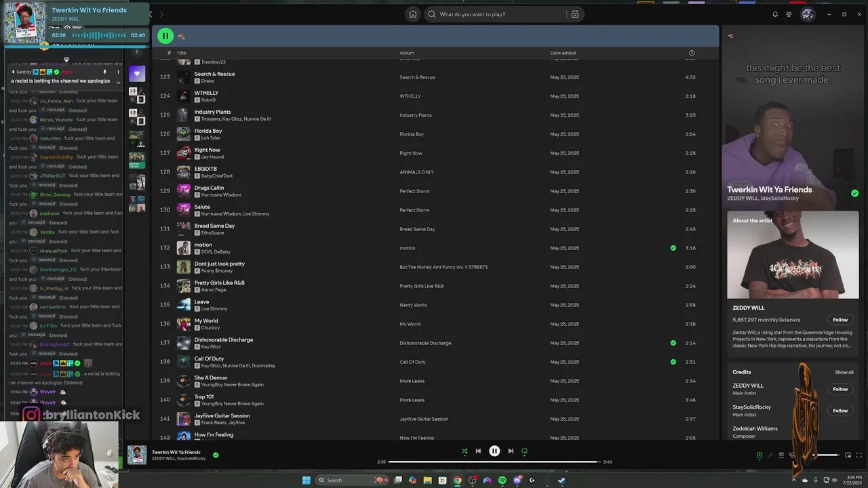Viewport: 868px width, 488px height.
Task: Open the pinned message three-dot menu
Action: coord(118,72)
